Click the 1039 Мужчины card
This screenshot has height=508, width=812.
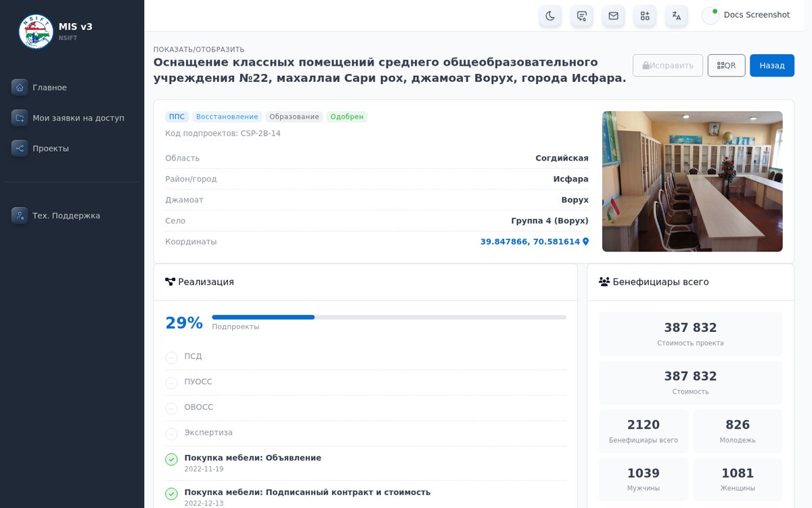click(x=644, y=480)
